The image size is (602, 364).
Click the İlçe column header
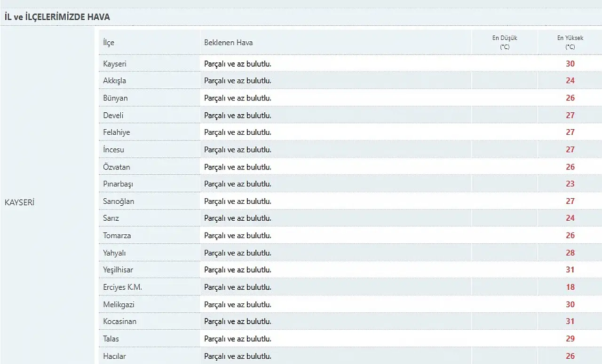pyautogui.click(x=109, y=42)
